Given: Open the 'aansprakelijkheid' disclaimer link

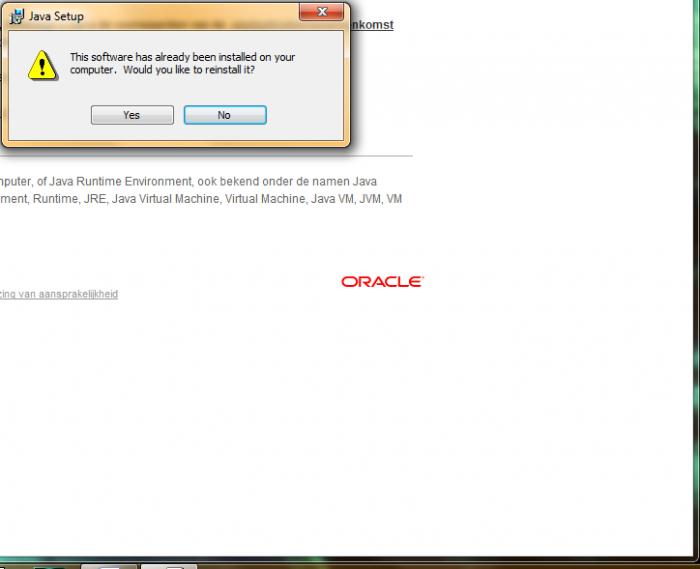Looking at the screenshot, I should click(x=59, y=294).
